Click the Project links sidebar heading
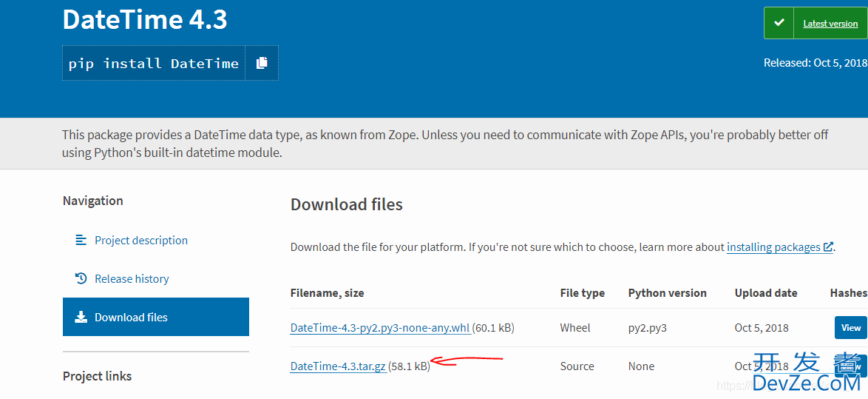The height and width of the screenshot is (399, 868). click(98, 376)
